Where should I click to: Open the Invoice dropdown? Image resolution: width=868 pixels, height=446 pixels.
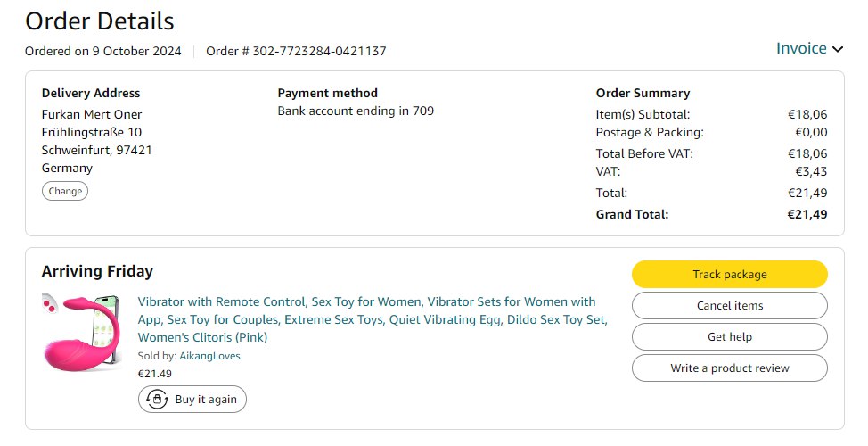[801, 48]
